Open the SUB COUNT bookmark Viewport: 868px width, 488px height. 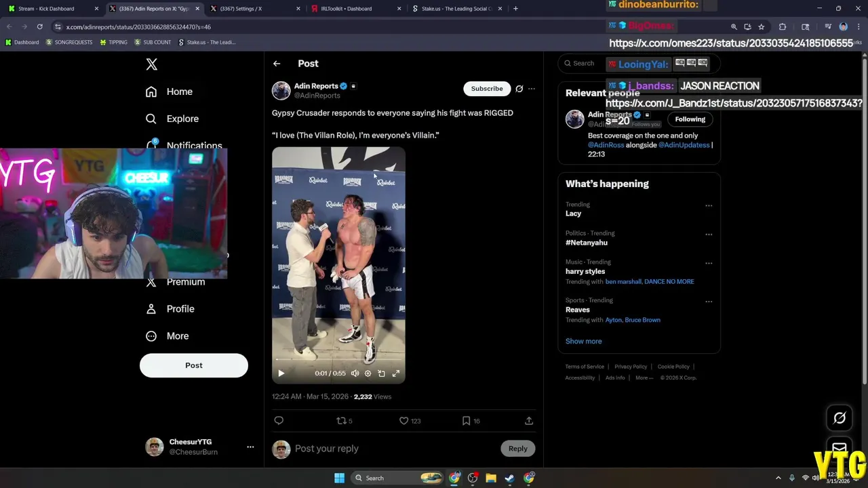(153, 42)
